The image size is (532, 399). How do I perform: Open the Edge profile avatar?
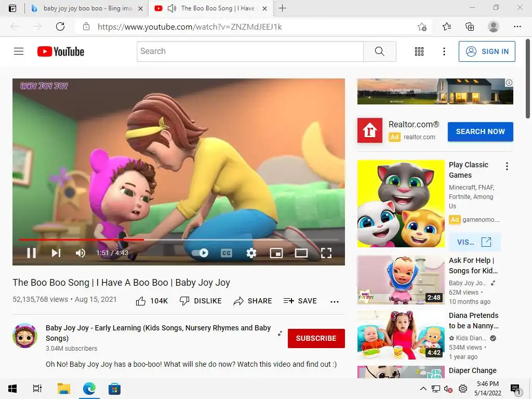[x=494, y=26]
